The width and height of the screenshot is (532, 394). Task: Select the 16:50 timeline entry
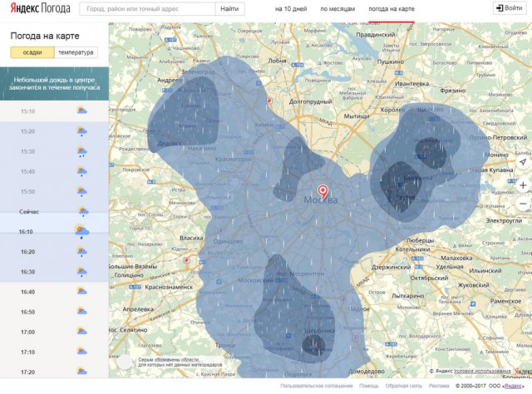(x=54, y=312)
